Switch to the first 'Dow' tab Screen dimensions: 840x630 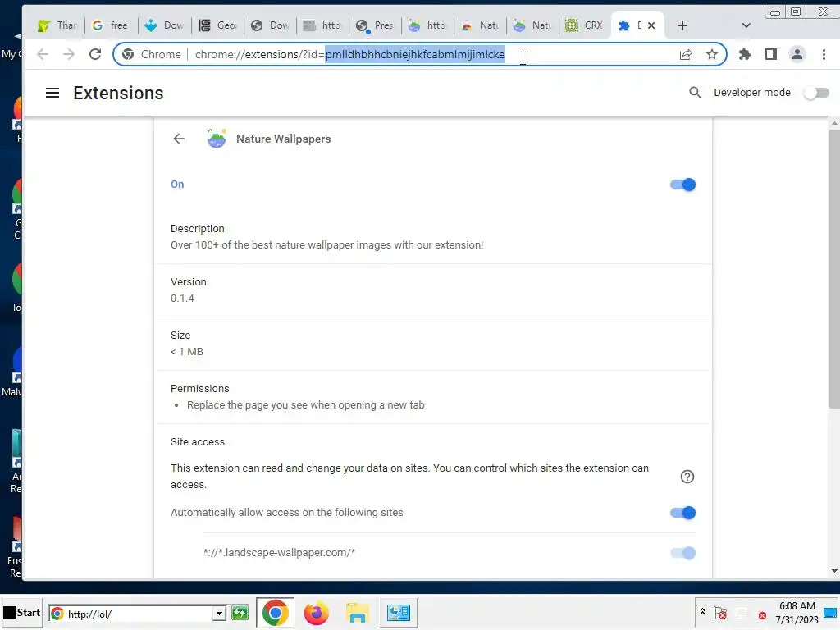coord(164,25)
